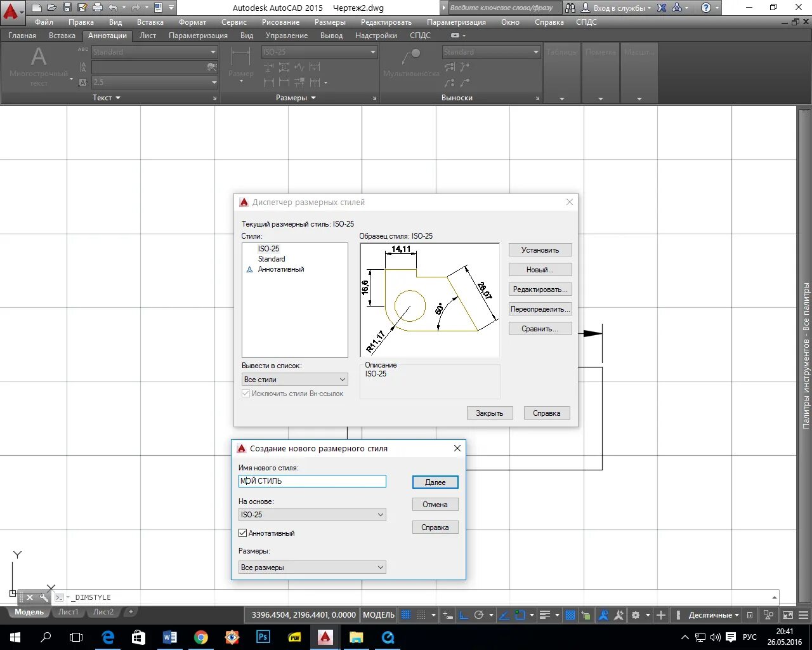Open Chrome from Windows taskbar
This screenshot has height=650, width=812.
pyautogui.click(x=201, y=637)
